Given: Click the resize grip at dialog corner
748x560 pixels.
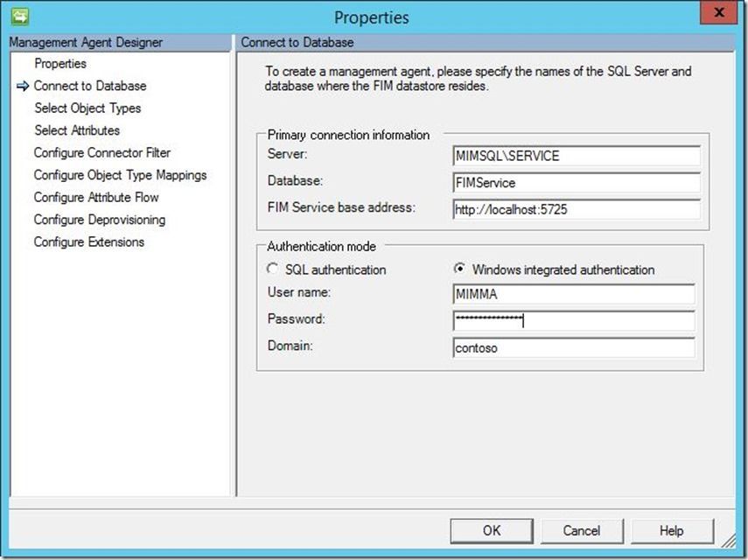Looking at the screenshot, I should tap(729, 541).
